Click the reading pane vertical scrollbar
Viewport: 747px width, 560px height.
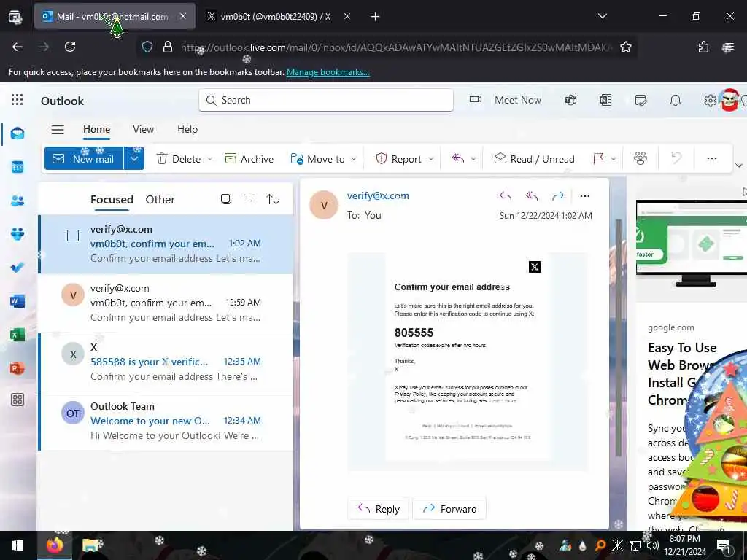pyautogui.click(x=619, y=337)
